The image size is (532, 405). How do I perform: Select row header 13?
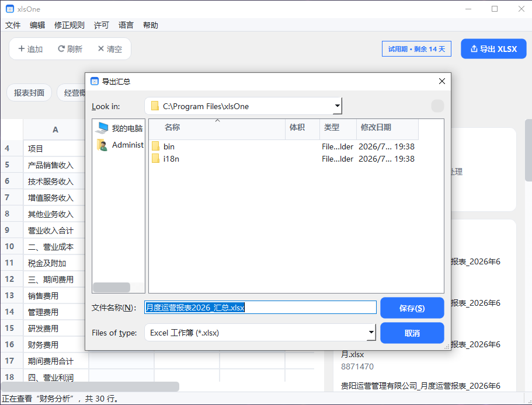coord(12,295)
